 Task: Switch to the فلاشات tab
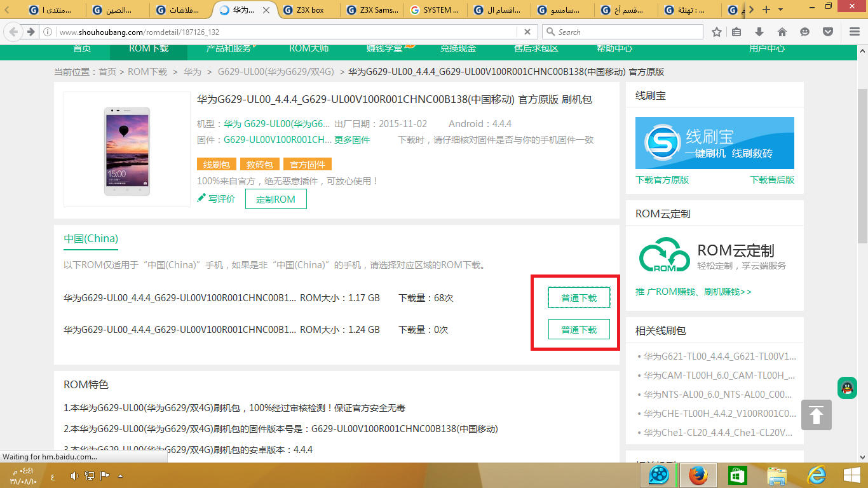pyautogui.click(x=182, y=10)
